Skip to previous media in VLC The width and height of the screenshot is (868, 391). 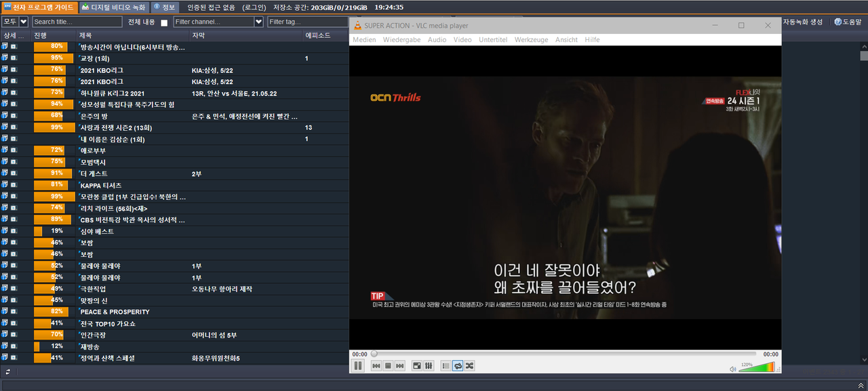point(376,366)
